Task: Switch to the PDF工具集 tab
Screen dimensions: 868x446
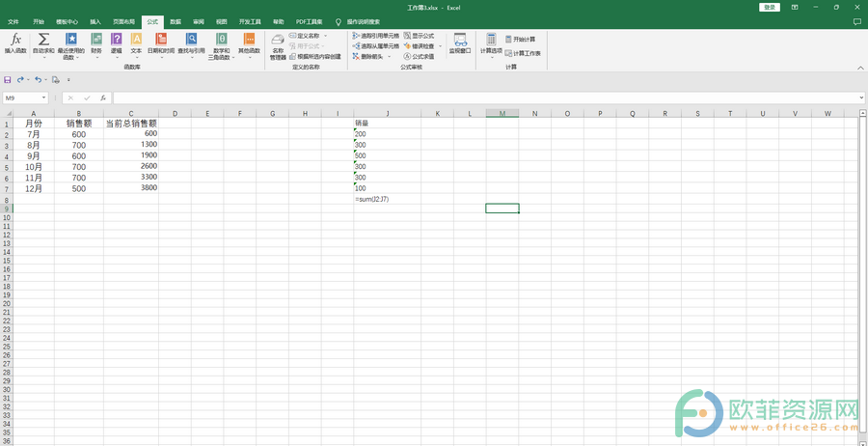Action: (x=310, y=21)
